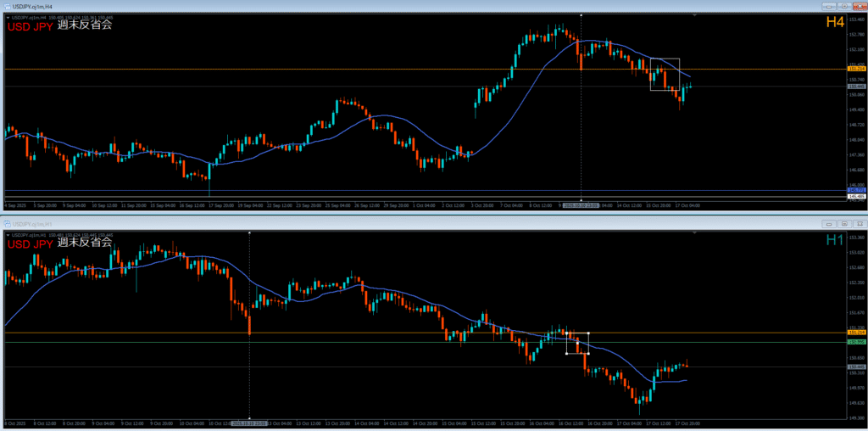Click the 150.440 current price label in H1 chart
868x431 pixels.
[x=856, y=367]
